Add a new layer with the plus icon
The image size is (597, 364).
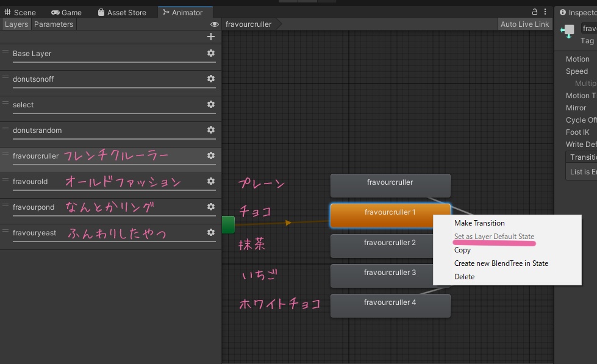(210, 37)
